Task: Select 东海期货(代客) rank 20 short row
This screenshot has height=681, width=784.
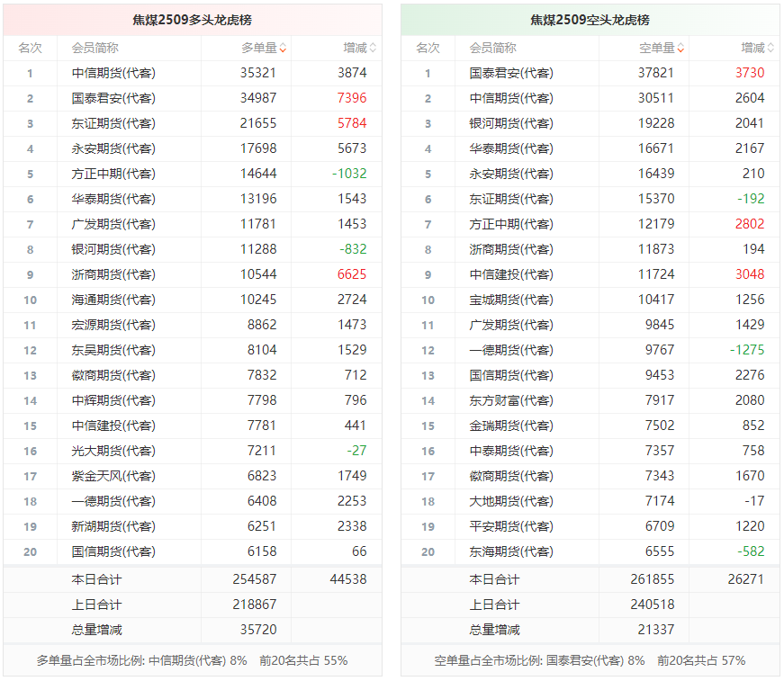Action: pyautogui.click(x=590, y=551)
